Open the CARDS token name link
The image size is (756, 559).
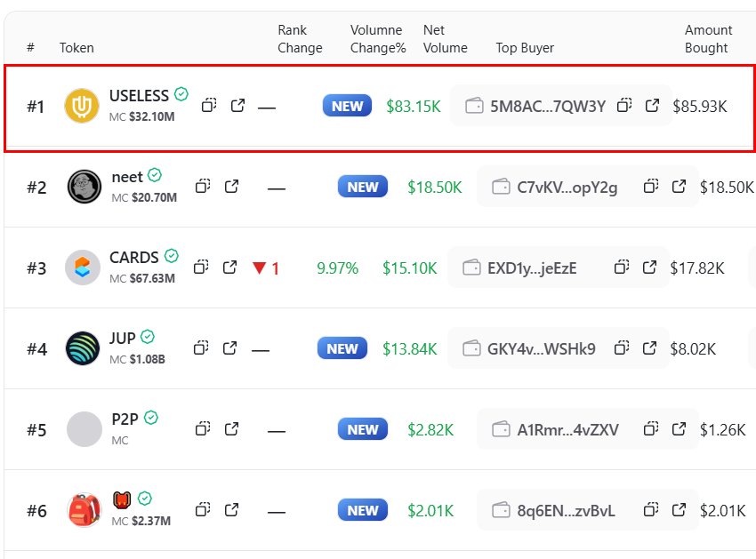click(133, 258)
